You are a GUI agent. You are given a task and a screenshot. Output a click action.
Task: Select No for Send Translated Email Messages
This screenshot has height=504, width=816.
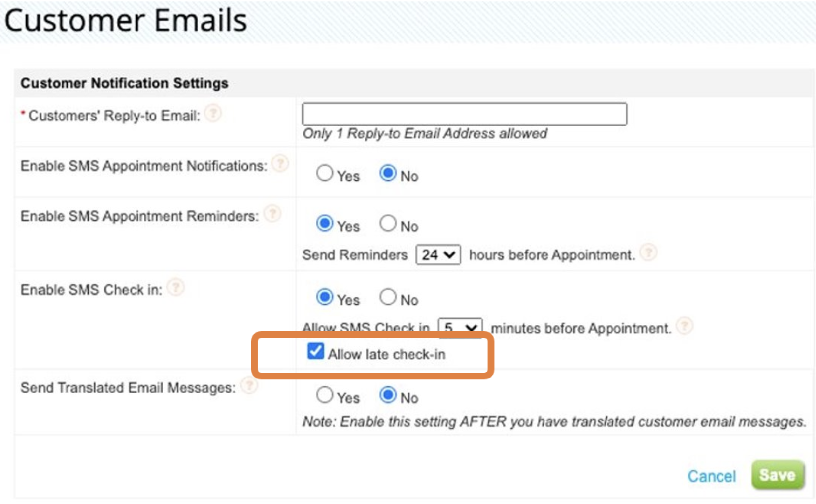pos(388,395)
